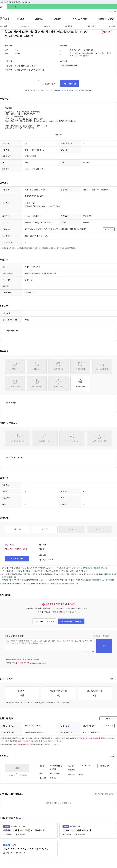Select the 자녀 학자금 지원 welfare icon
This screenshot has width=117, height=868.
(102, 366)
